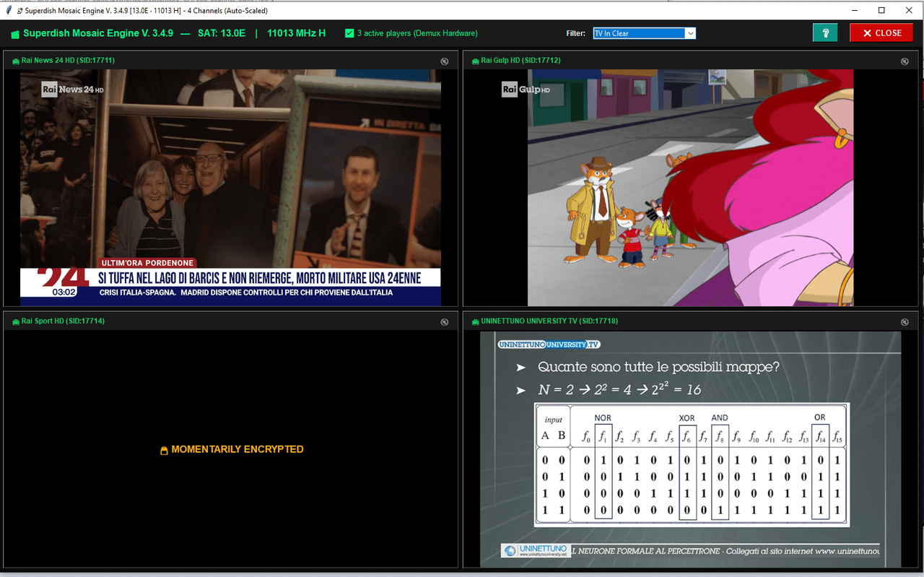Click TV icon beside Rai Sport HD title

[x=16, y=321]
